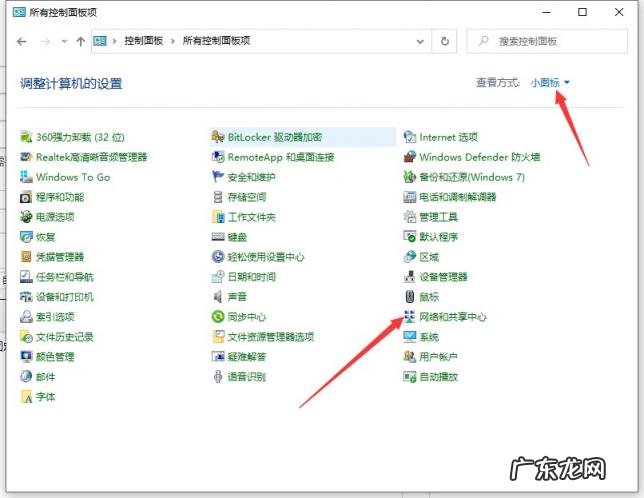
Task: Open the 电源选项 icon
Action: pos(26,217)
